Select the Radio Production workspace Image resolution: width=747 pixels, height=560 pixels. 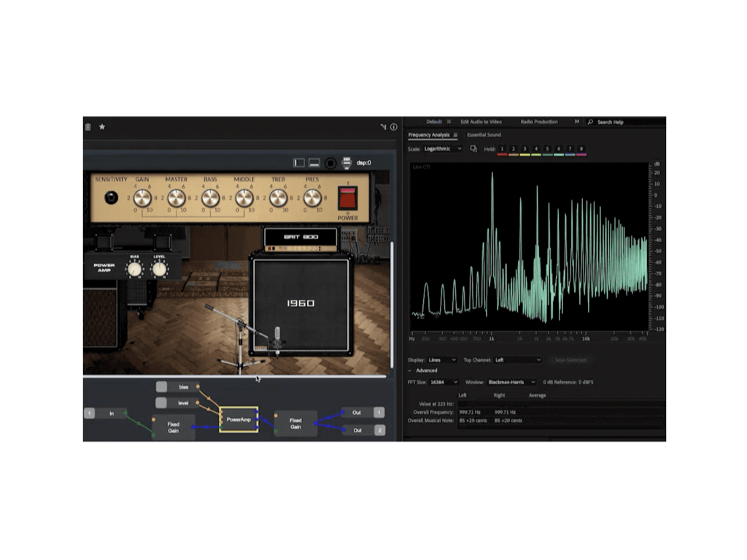(539, 122)
